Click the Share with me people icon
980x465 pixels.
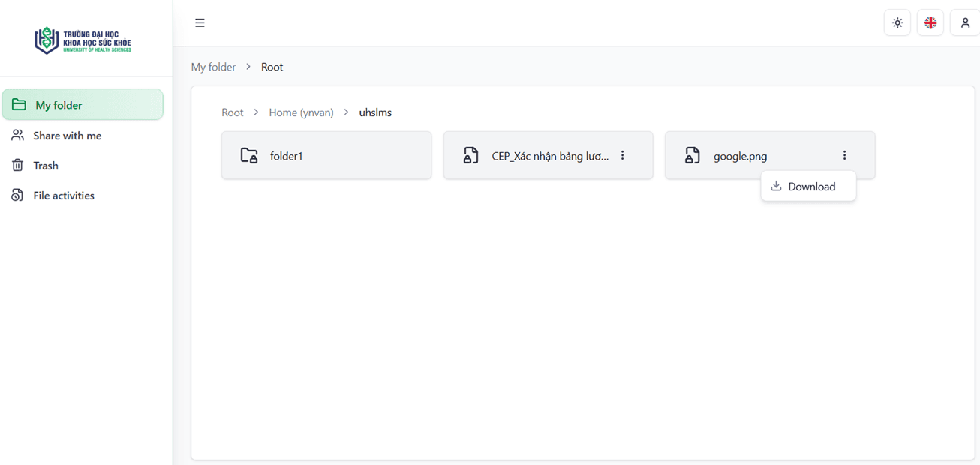[x=17, y=135]
